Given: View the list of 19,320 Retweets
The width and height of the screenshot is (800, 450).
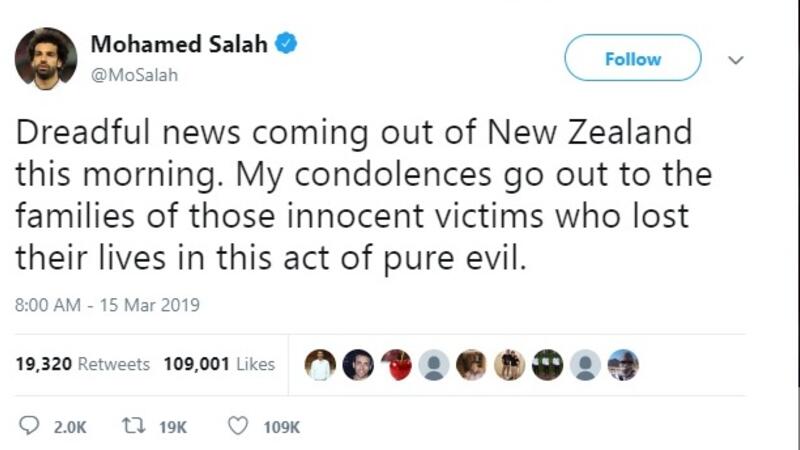Looking at the screenshot, I should (x=83, y=364).
